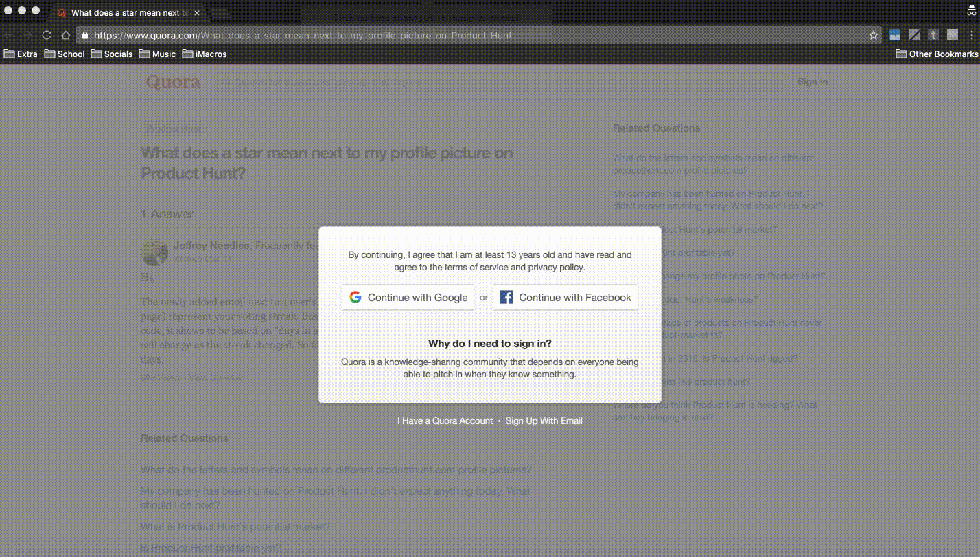Open the Jeffrey Needles author name link

[211, 246]
